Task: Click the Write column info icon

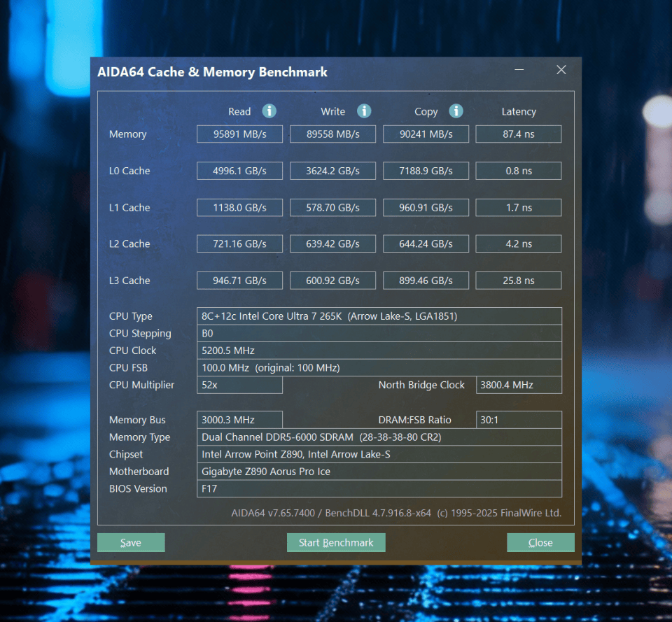Action: click(364, 111)
